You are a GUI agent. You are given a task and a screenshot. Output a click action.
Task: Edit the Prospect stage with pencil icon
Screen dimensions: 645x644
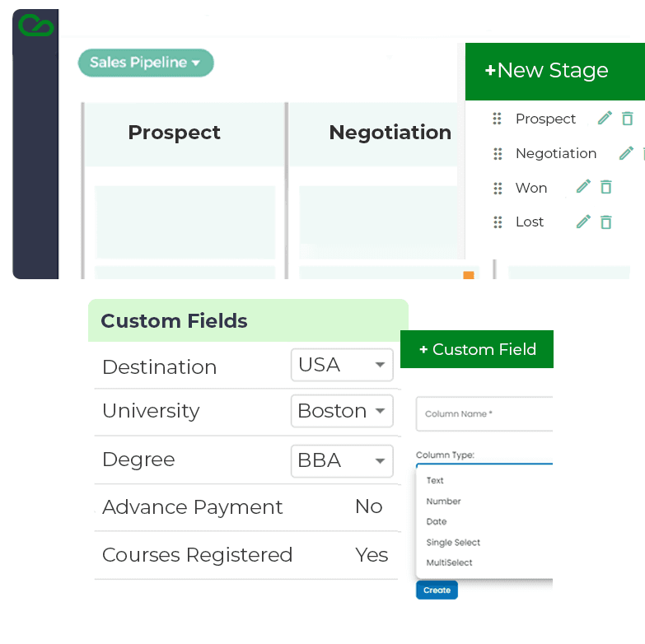tap(605, 119)
